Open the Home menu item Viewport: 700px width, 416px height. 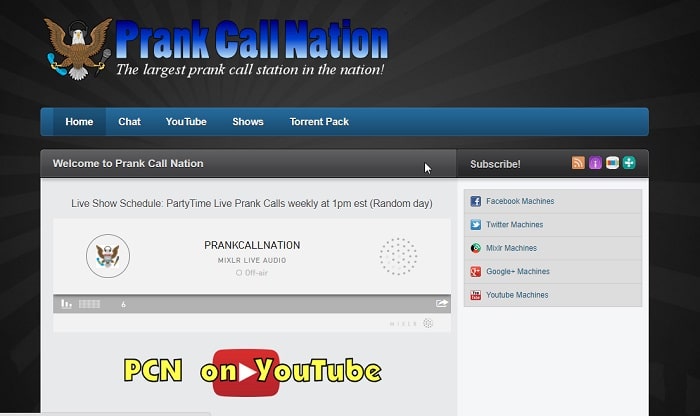tap(79, 122)
